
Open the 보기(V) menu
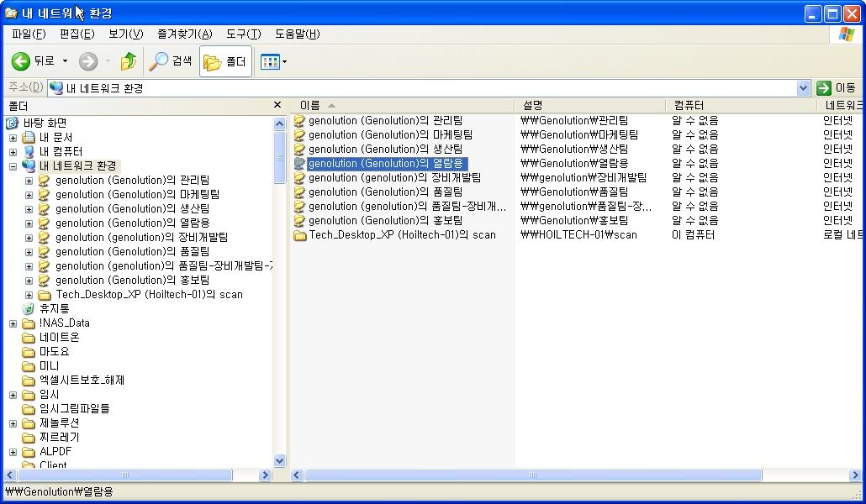click(x=125, y=34)
